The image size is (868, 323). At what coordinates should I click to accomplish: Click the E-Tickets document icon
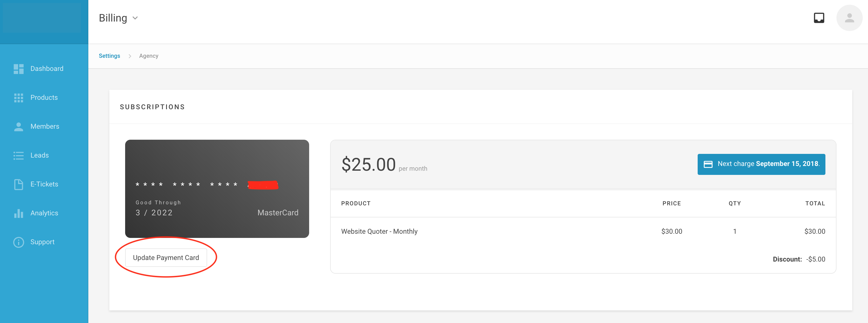click(x=19, y=184)
